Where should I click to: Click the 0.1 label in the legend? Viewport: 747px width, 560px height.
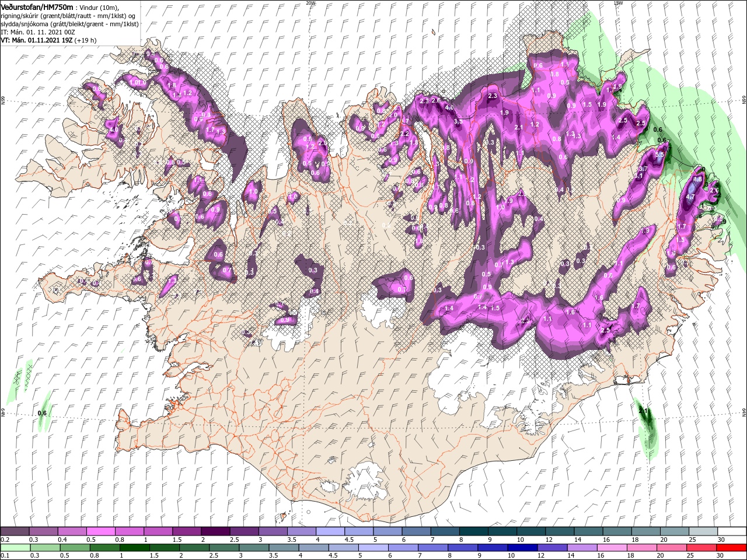tap(5, 556)
